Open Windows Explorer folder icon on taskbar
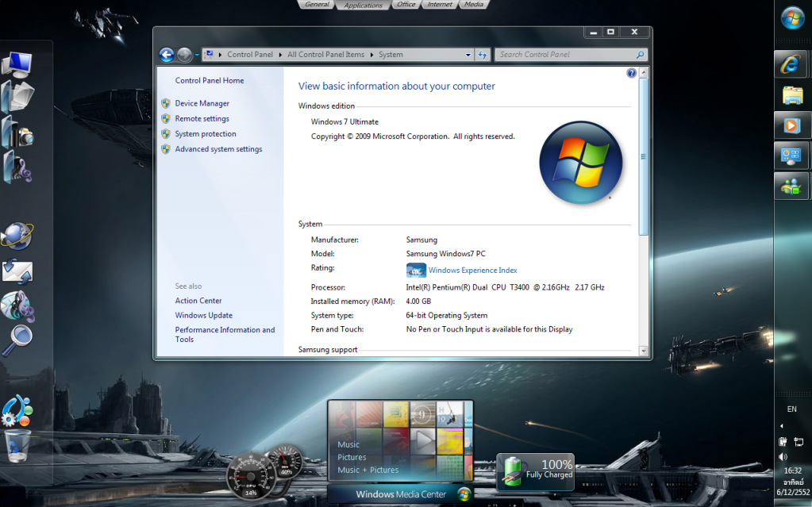This screenshot has width=812, height=507. coord(792,96)
